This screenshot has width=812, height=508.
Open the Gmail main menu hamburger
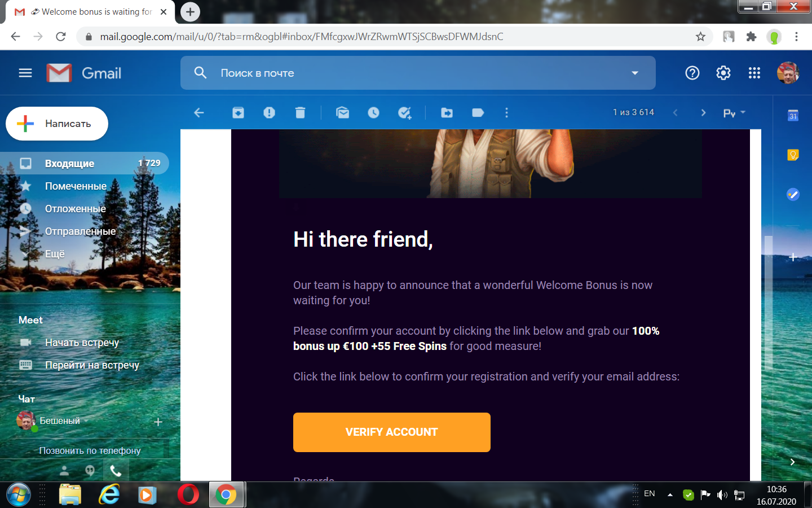(25, 73)
